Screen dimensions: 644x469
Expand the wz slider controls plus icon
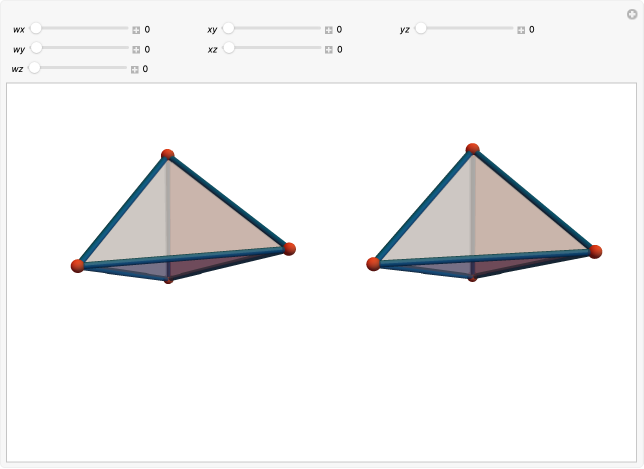(134, 69)
